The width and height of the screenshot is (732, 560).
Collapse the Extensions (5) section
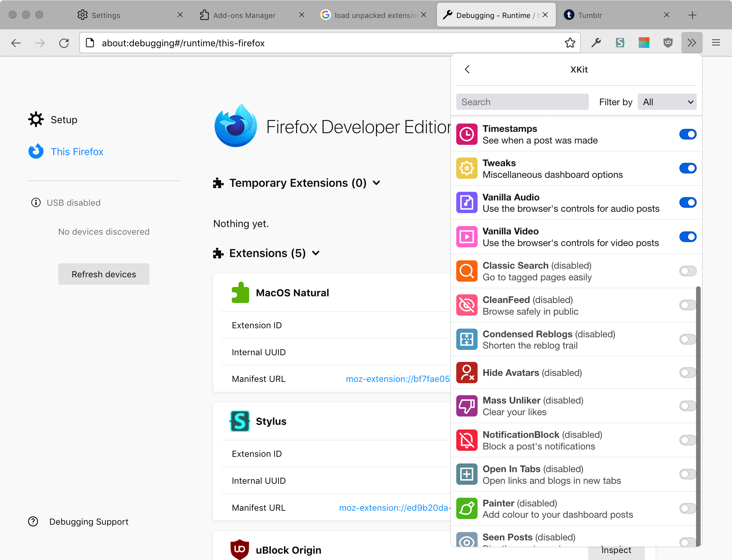pos(316,253)
